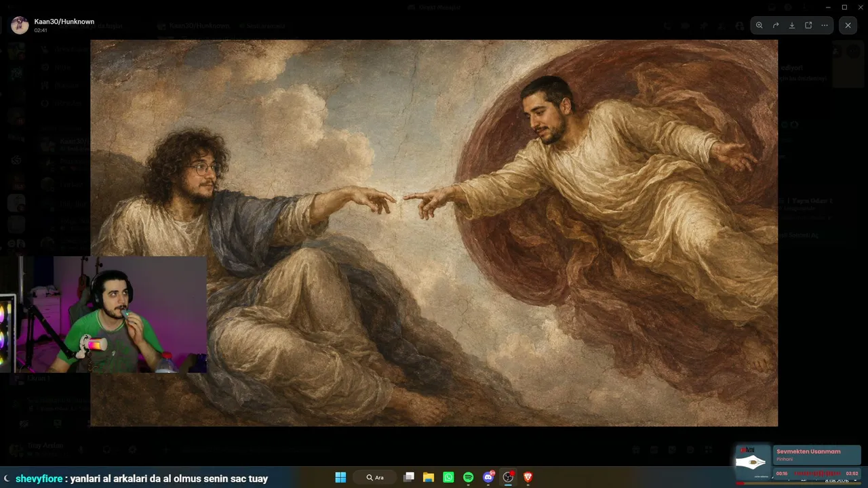Image resolution: width=868 pixels, height=488 pixels.
Task: Click the song waveform progress bar
Action: [x=817, y=473]
